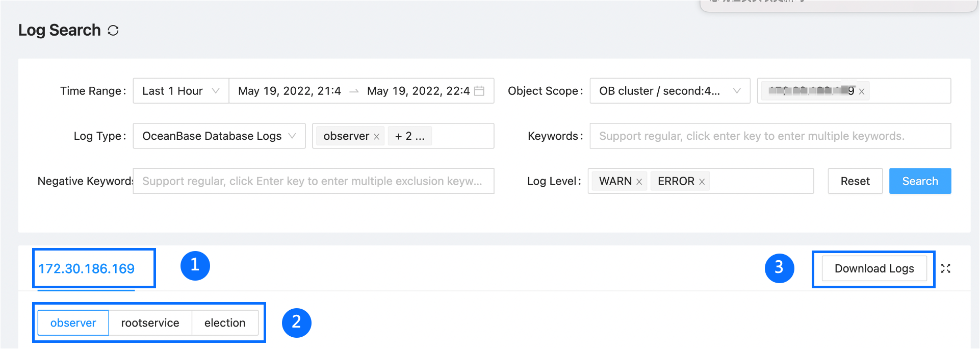Click the refresh icon beside Log Search
980x349 pixels.
[x=113, y=31]
